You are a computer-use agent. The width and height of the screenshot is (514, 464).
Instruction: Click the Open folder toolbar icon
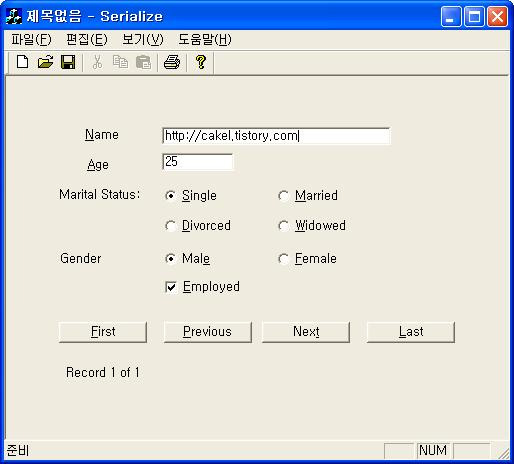tap(45, 62)
